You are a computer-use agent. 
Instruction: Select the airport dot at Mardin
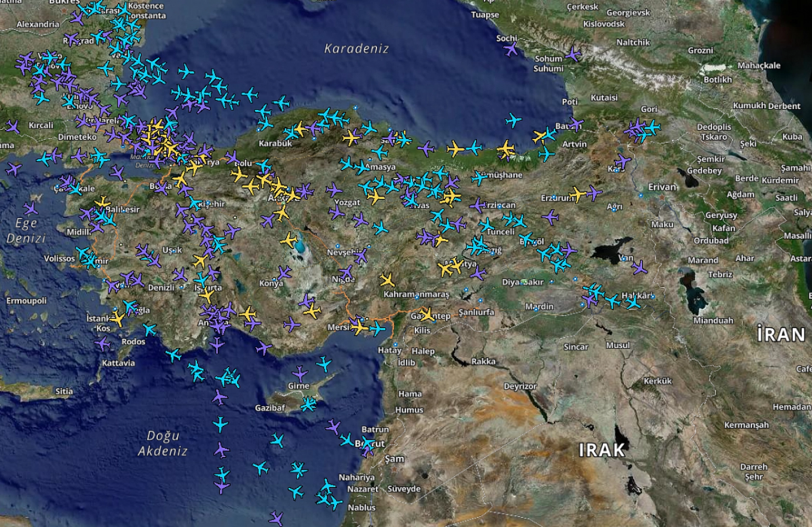click(536, 310)
